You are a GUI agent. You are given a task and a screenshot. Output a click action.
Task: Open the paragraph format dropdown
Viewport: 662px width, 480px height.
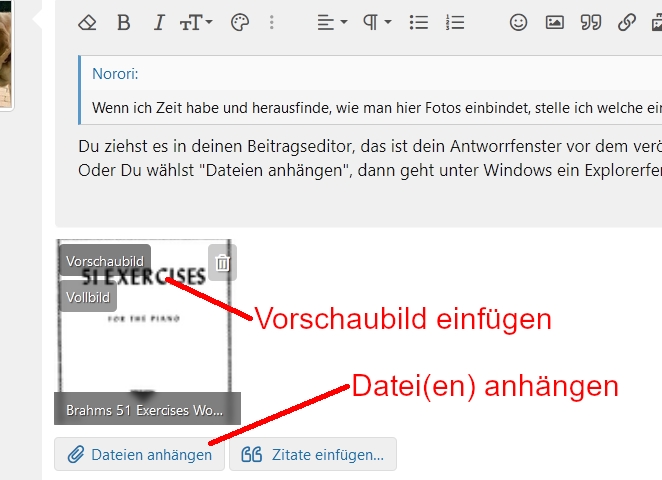pyautogui.click(x=377, y=22)
